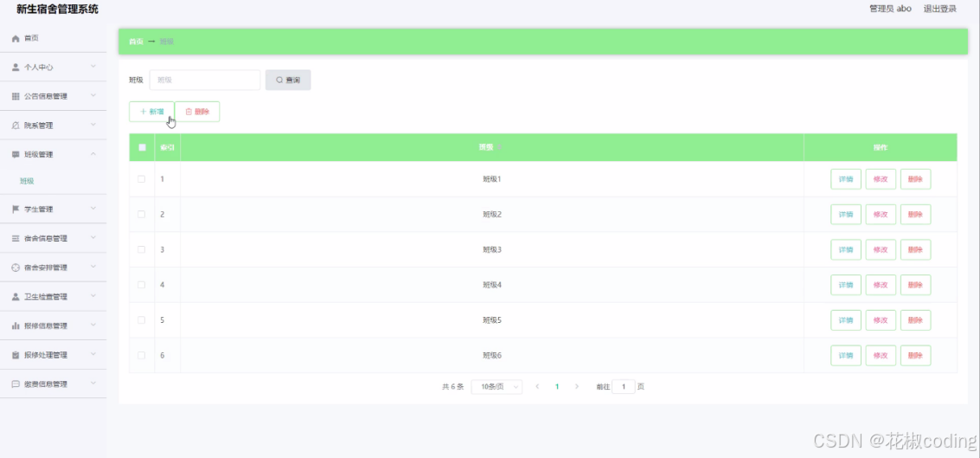Click the 前往 page number input
This screenshot has height=458, width=980.
click(624, 387)
